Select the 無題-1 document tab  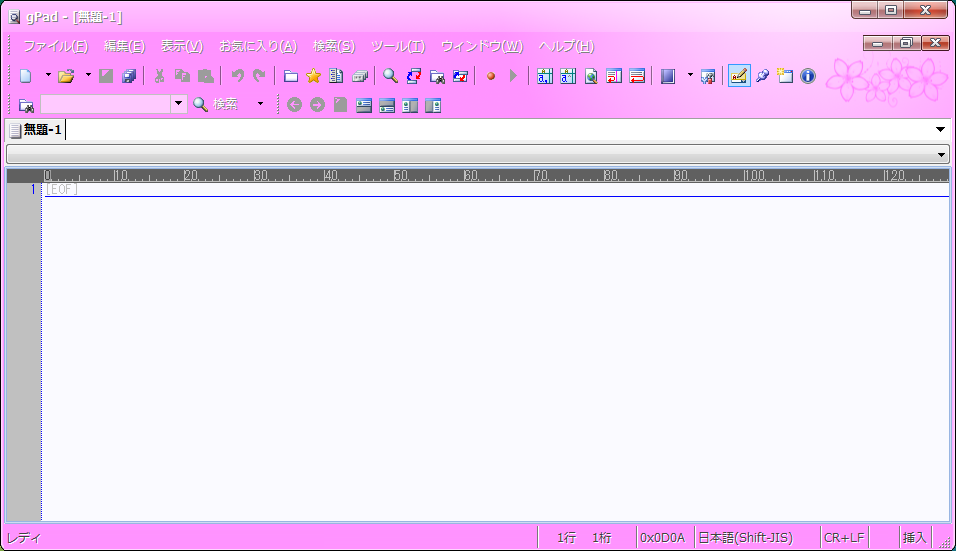coord(36,130)
